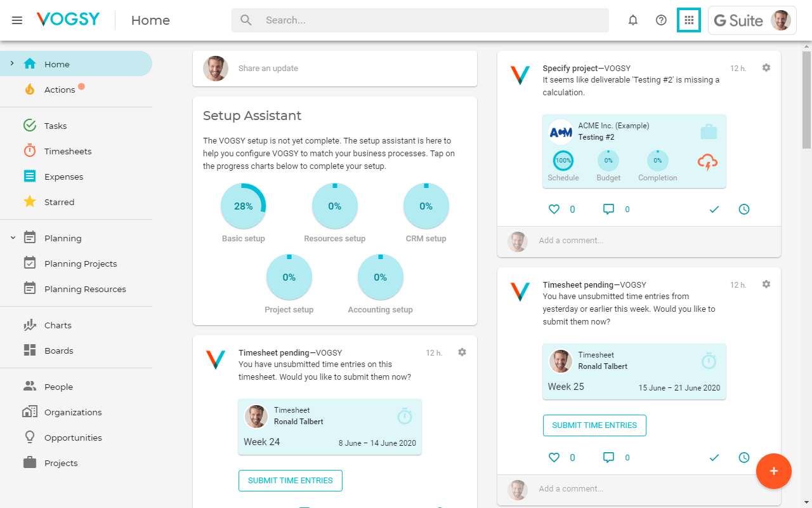Open the ACME Inc. Testing #2 card

(x=634, y=151)
